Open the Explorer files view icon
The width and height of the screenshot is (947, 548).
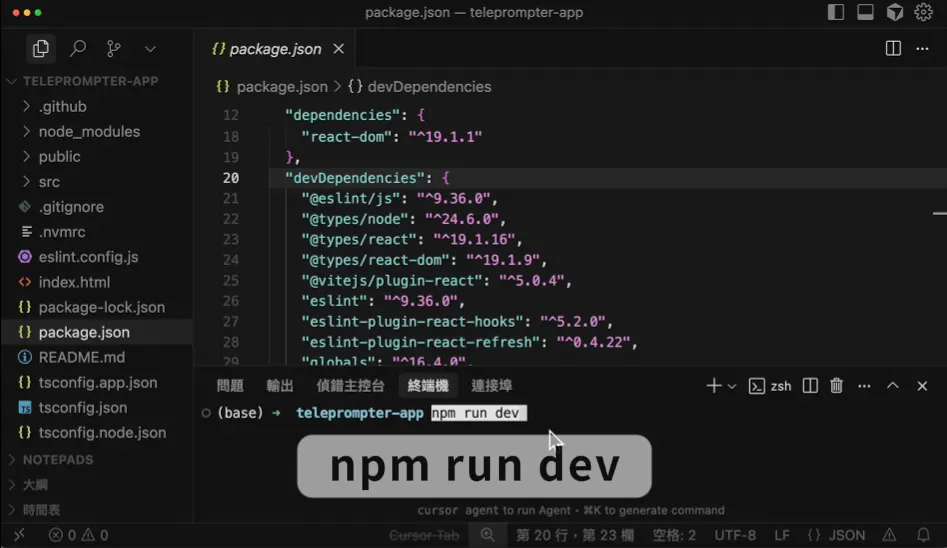click(x=40, y=48)
